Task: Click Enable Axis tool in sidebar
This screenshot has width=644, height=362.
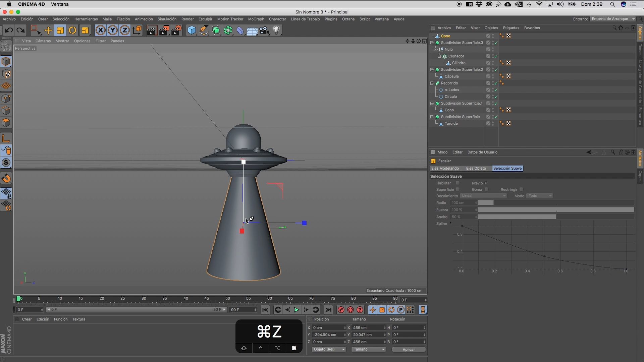Action: pyautogui.click(x=6, y=138)
